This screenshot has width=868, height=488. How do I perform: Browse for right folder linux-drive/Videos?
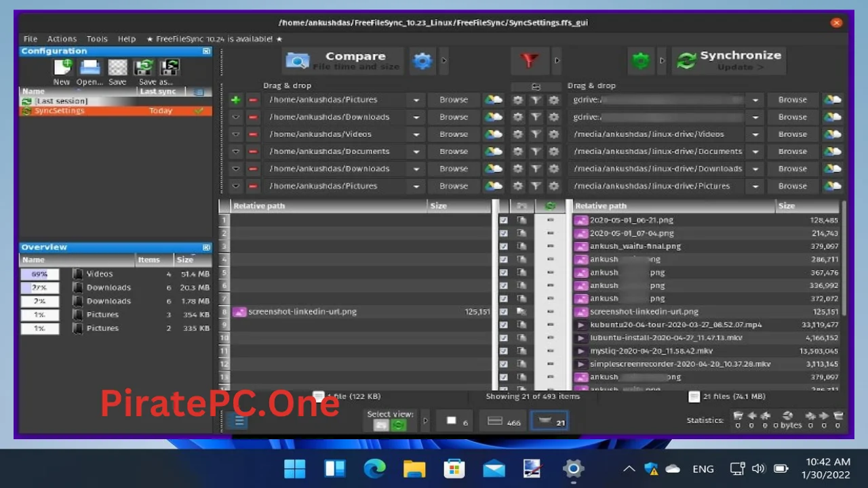[x=792, y=134]
